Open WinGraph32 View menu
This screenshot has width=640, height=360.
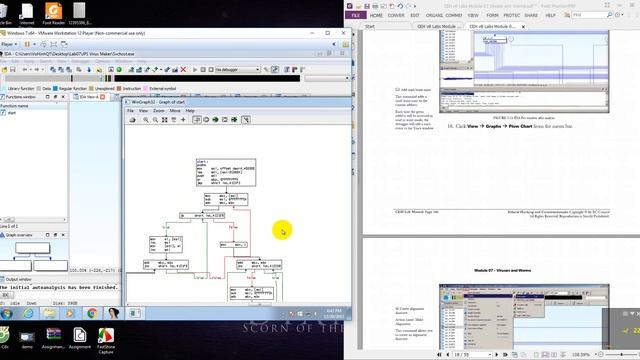(143, 111)
